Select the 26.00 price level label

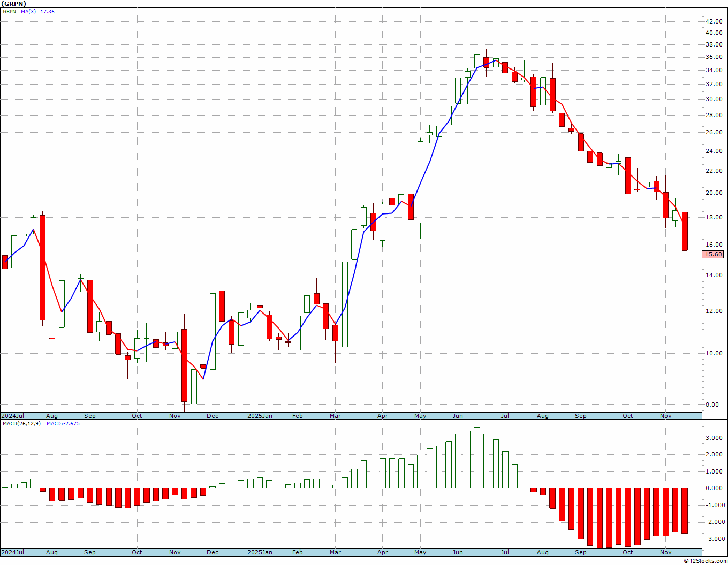click(713, 132)
